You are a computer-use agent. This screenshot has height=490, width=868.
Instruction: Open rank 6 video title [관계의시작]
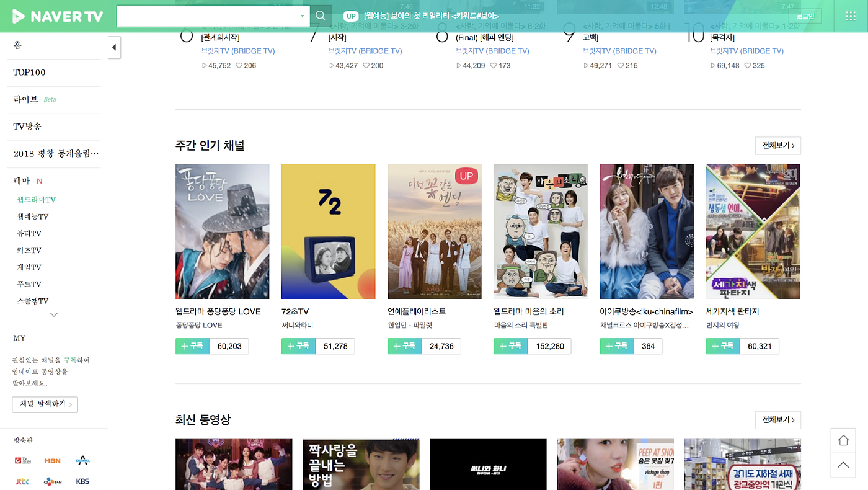tap(220, 38)
